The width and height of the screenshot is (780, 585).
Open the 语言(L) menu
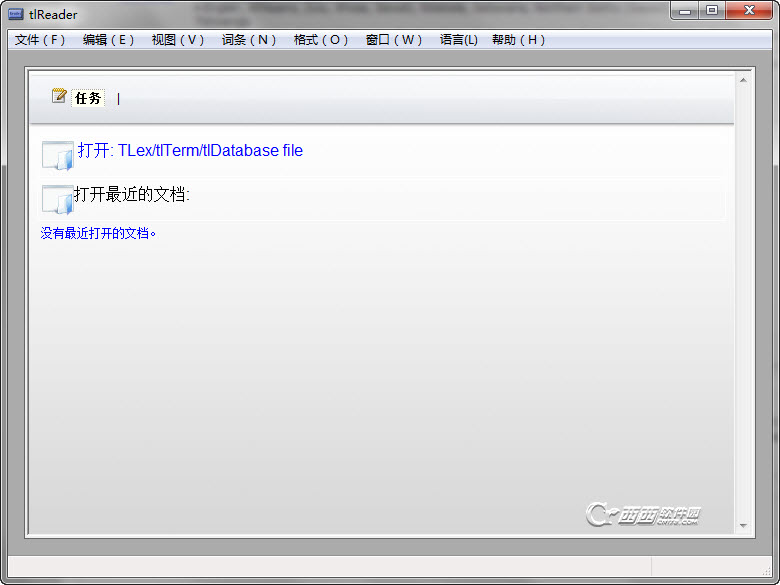[x=458, y=40]
